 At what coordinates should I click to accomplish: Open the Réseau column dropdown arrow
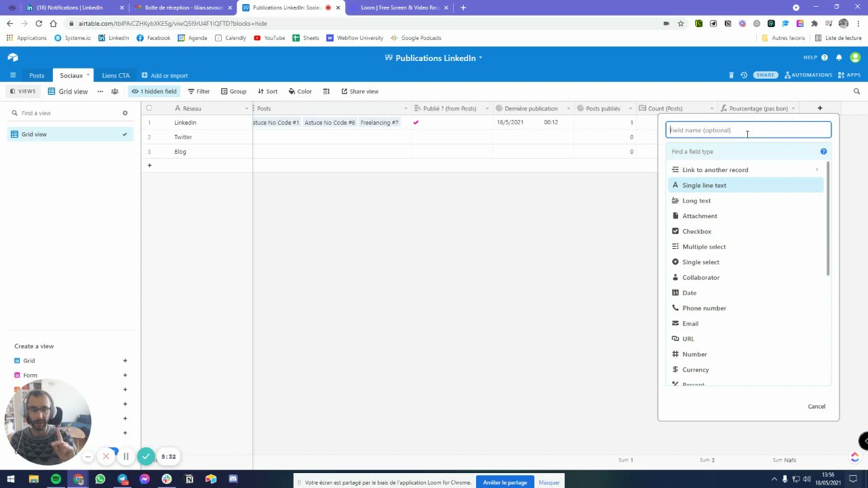[246, 108]
